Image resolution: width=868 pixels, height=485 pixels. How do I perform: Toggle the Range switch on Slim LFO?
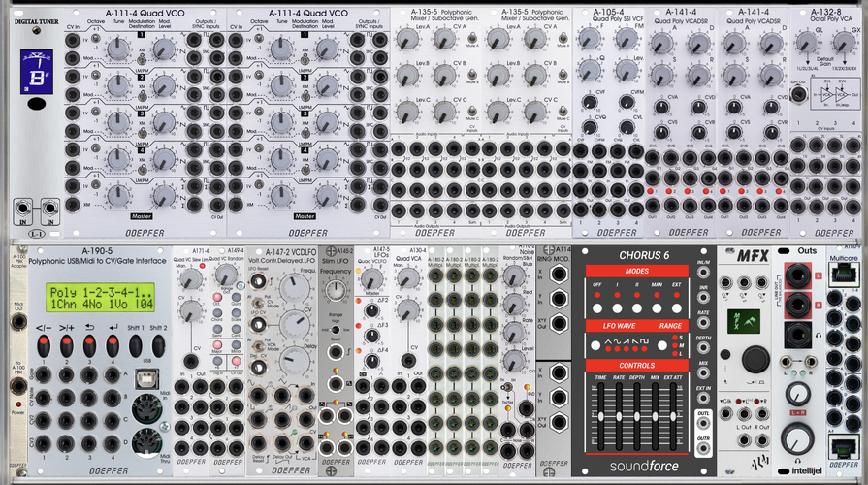[x=335, y=330]
